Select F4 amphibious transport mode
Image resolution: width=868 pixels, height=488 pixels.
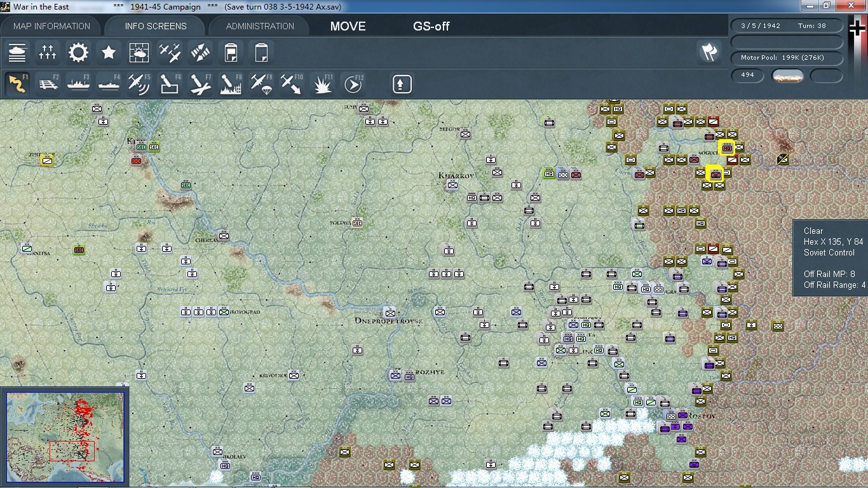[109, 84]
